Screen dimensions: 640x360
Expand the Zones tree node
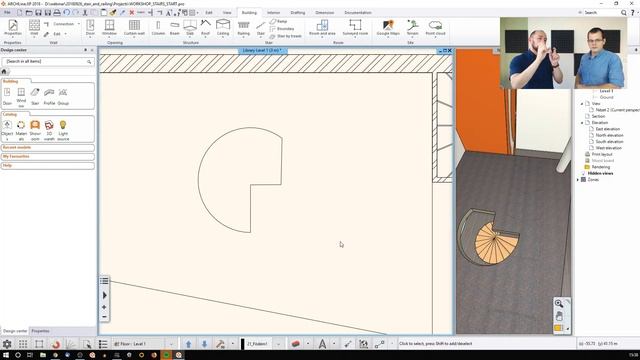[x=578, y=180]
